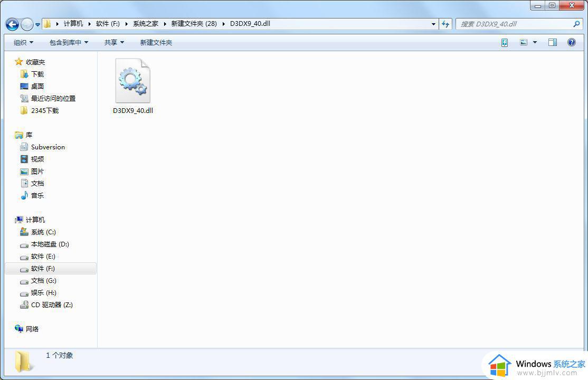This screenshot has height=380, width=588.
Task: Click the music note icon beside 音乐
Action: pos(24,195)
